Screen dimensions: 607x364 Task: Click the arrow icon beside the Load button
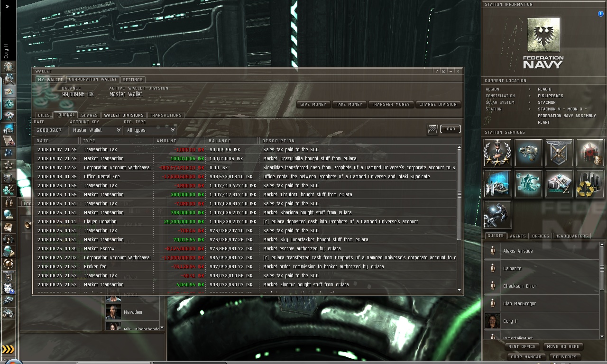pyautogui.click(x=432, y=129)
